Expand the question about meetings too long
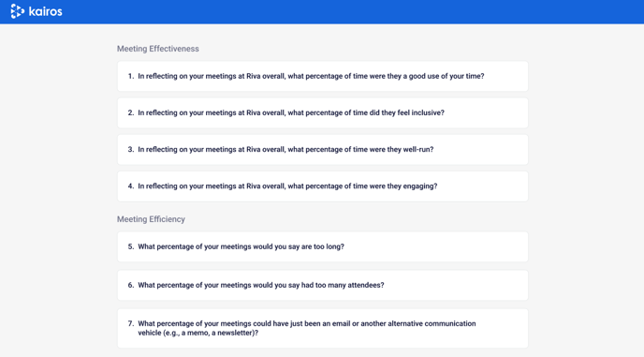The height and width of the screenshot is (357, 644). (x=322, y=246)
